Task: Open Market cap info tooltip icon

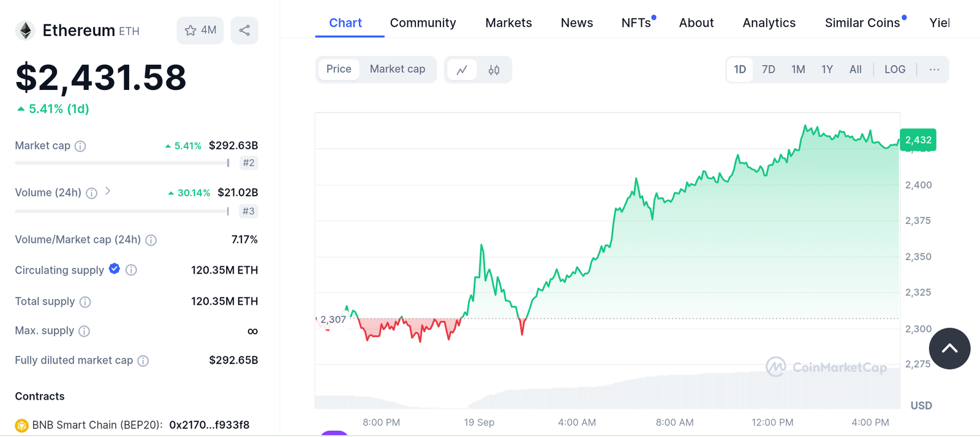Action: 80,146
